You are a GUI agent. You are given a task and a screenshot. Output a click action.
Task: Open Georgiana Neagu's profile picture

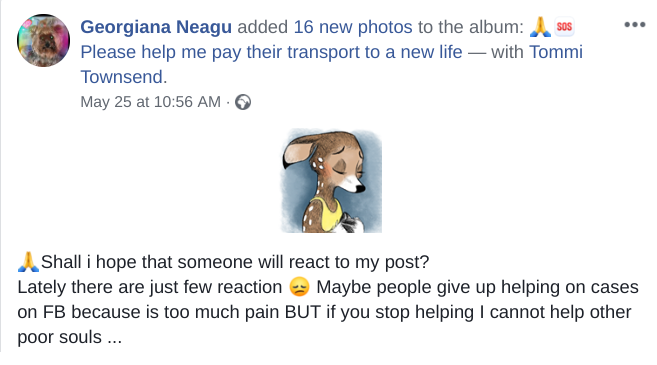(44, 41)
